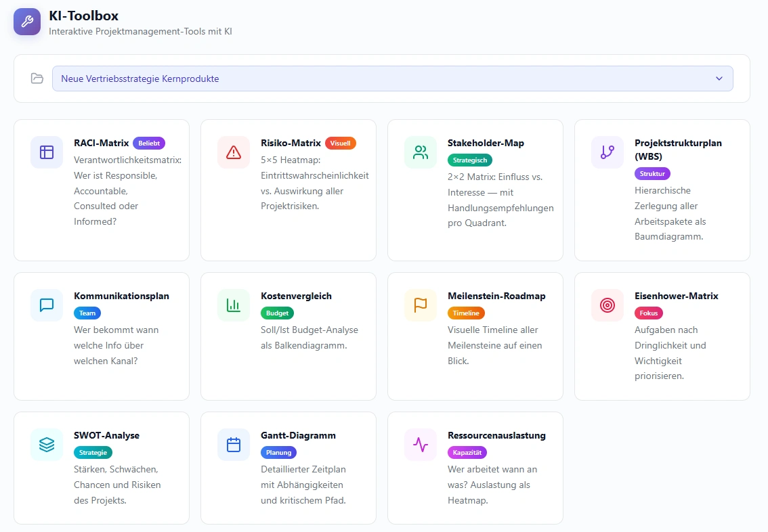Open the Gantt-Diagramm tool title
Viewport: 768px width, 532px height.
(298, 435)
